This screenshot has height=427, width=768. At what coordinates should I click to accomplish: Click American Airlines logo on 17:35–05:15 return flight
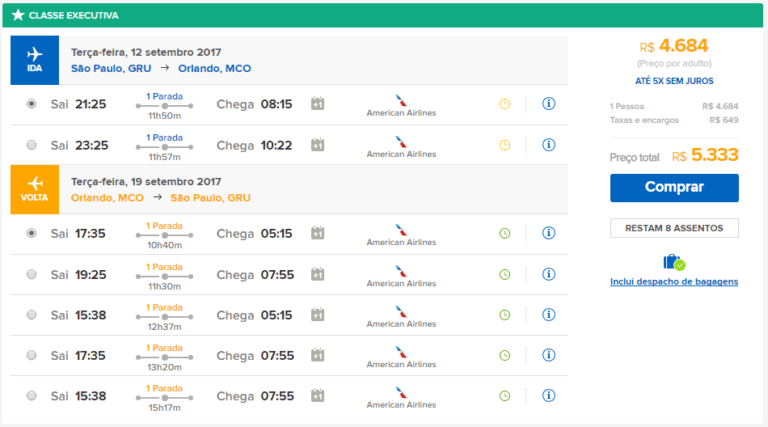click(x=401, y=233)
